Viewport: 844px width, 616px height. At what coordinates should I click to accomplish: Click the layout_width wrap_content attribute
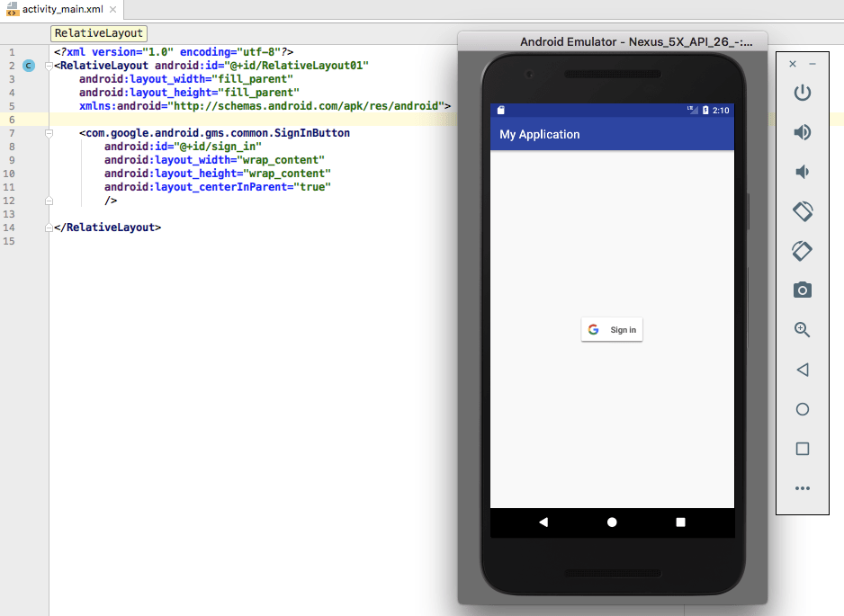(214, 160)
